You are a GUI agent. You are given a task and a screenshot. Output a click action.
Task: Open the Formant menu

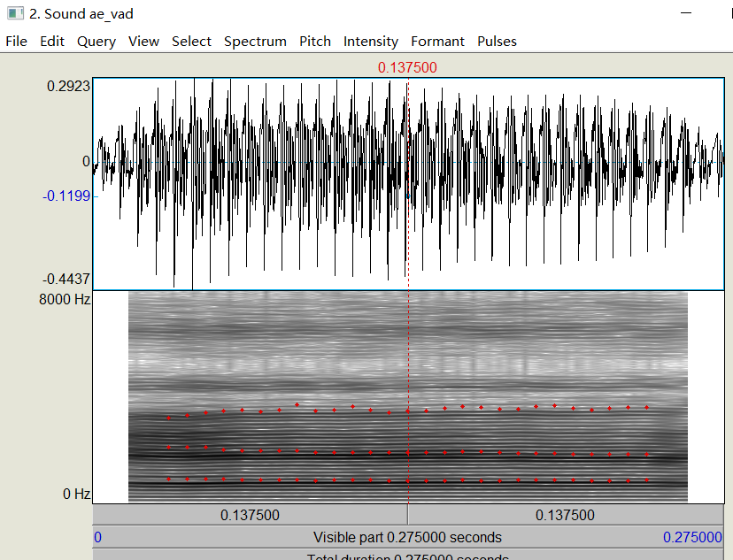tap(437, 42)
